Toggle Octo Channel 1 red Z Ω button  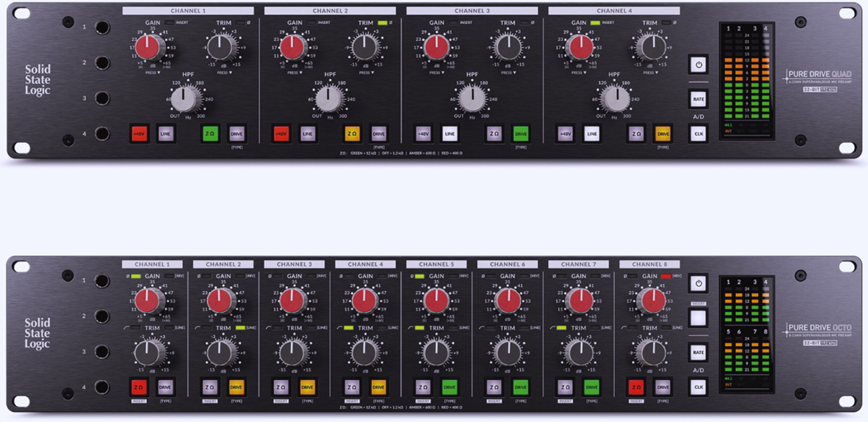(x=139, y=387)
